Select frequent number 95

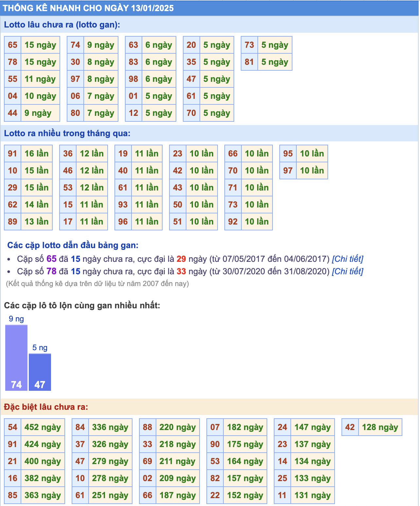pyautogui.click(x=288, y=154)
